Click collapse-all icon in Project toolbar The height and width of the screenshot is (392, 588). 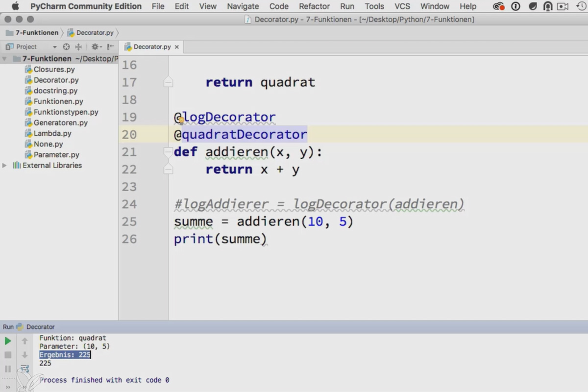[x=78, y=47]
